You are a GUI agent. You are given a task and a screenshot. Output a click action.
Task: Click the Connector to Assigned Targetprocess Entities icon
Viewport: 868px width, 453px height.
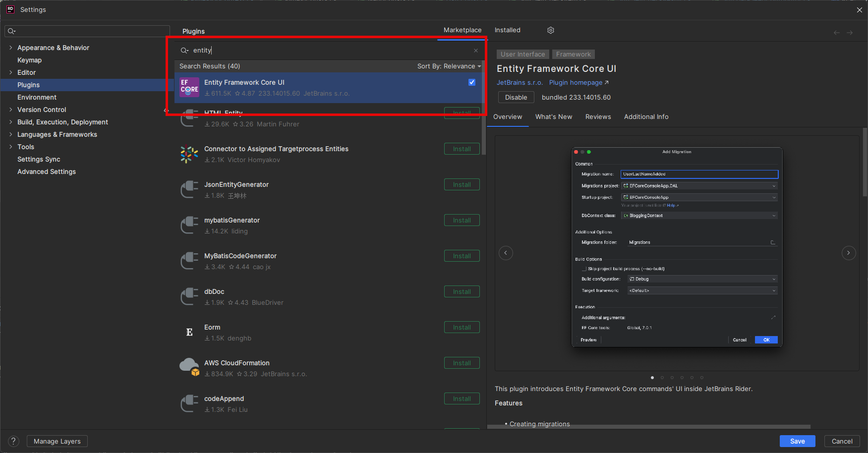pos(189,154)
